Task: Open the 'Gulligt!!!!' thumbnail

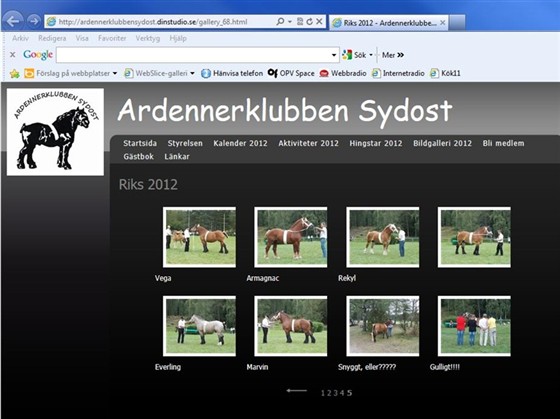Action: coord(474,326)
